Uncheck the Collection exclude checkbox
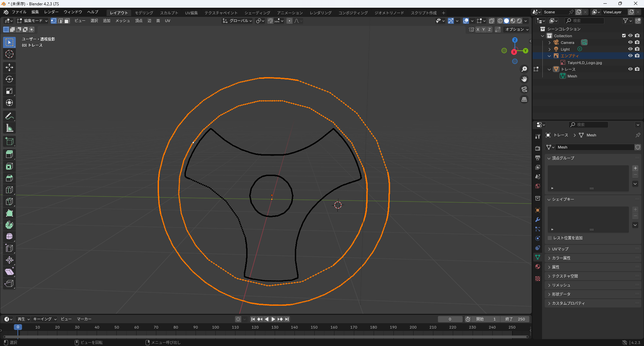 click(624, 36)
